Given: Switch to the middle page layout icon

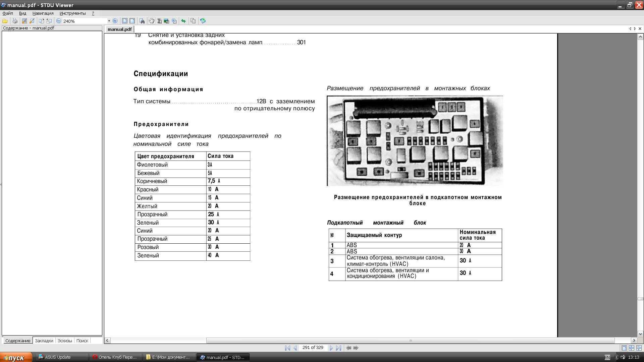Looking at the screenshot, I should 632,348.
